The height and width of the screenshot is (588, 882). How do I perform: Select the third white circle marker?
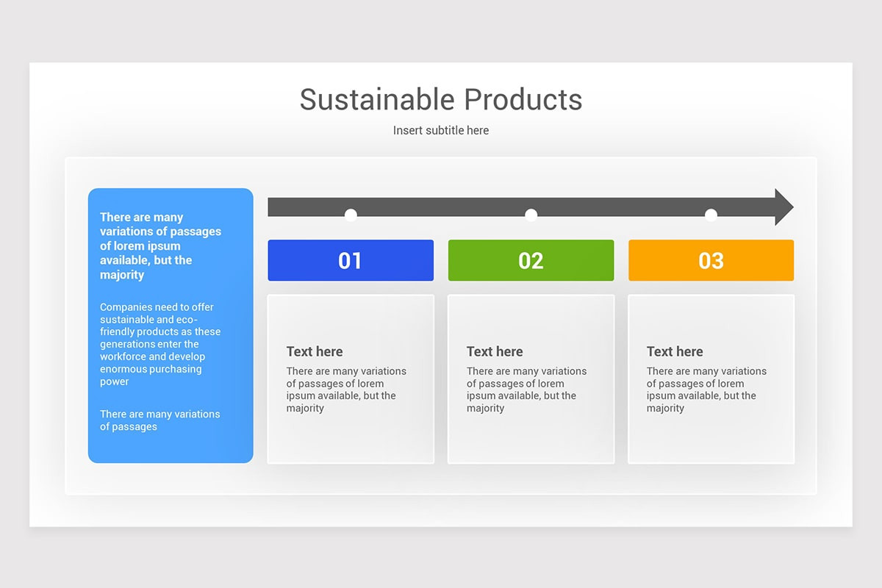[x=711, y=215]
